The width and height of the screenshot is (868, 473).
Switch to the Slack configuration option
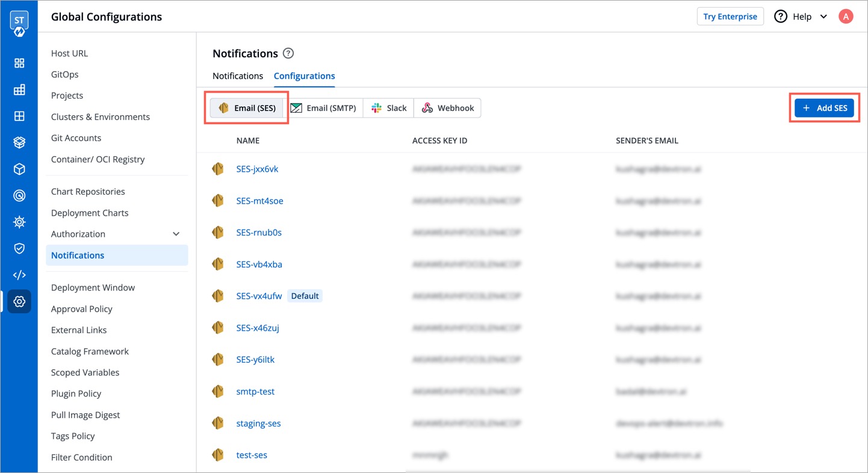click(x=388, y=108)
